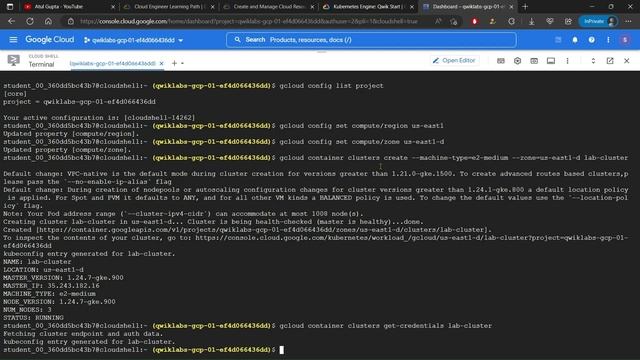Viewport: 640px width, 360px height.
Task: Open Cloud Shell more options menu
Action: (x=567, y=61)
